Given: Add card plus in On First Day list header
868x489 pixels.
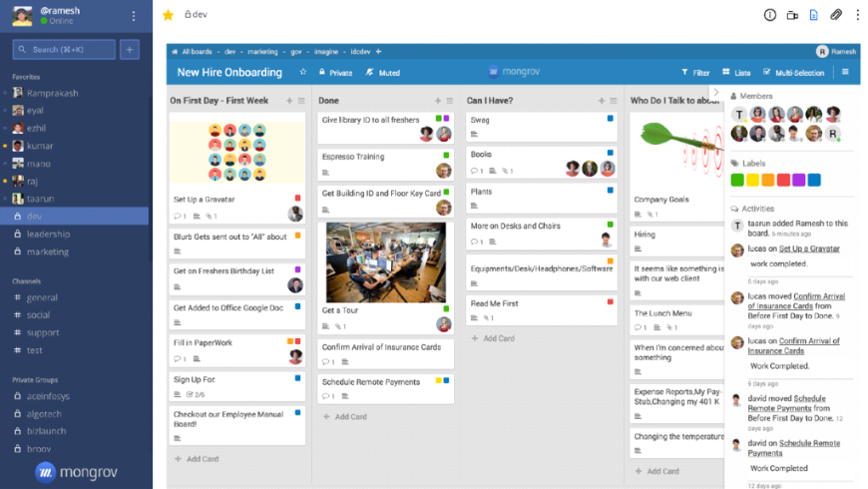Looking at the screenshot, I should click(289, 101).
